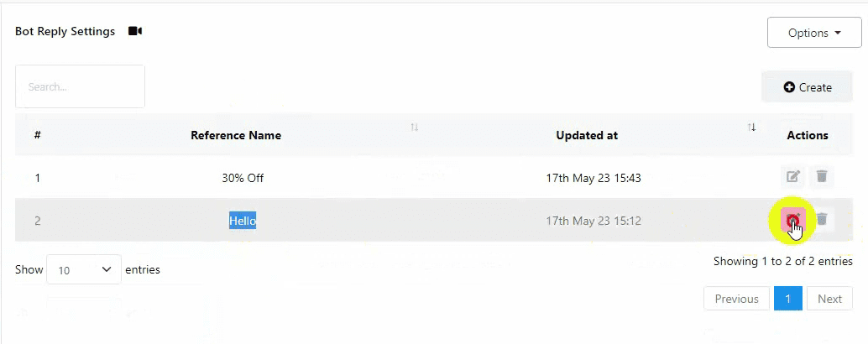Open the Options dropdown

(813, 33)
